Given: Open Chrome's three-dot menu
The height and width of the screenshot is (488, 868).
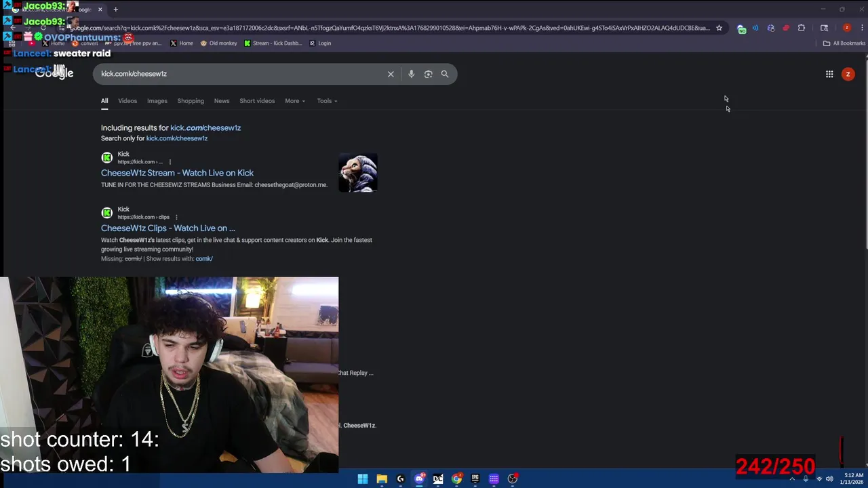Looking at the screenshot, I should (x=861, y=28).
